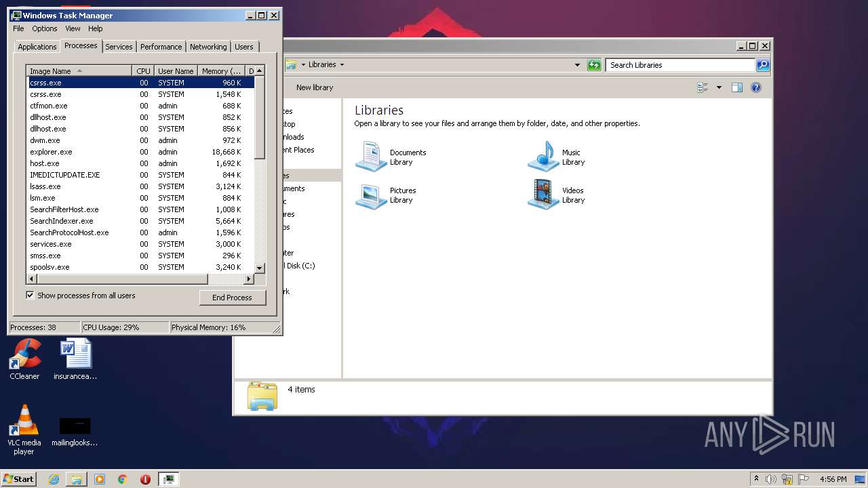Viewport: 868px width, 488px height.
Task: Select the host.exe process row
Action: [140, 163]
